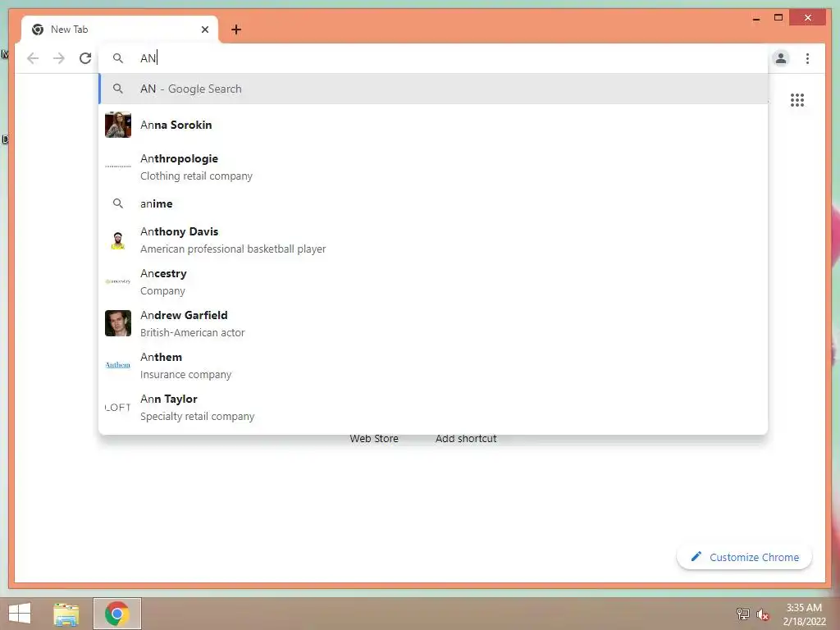The height and width of the screenshot is (630, 840).
Task: Select the Anthony Davis suggestion
Action: pos(433,240)
